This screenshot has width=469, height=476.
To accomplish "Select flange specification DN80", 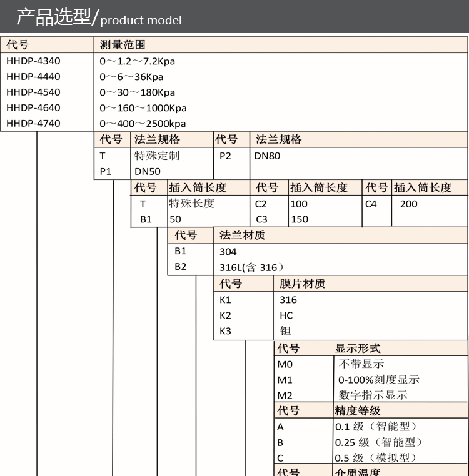I will tap(267, 156).
